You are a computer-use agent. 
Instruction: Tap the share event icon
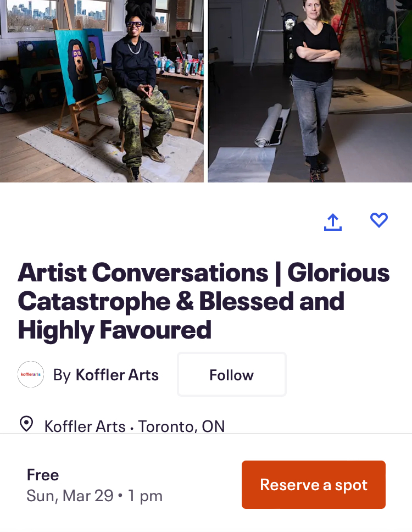click(x=333, y=221)
